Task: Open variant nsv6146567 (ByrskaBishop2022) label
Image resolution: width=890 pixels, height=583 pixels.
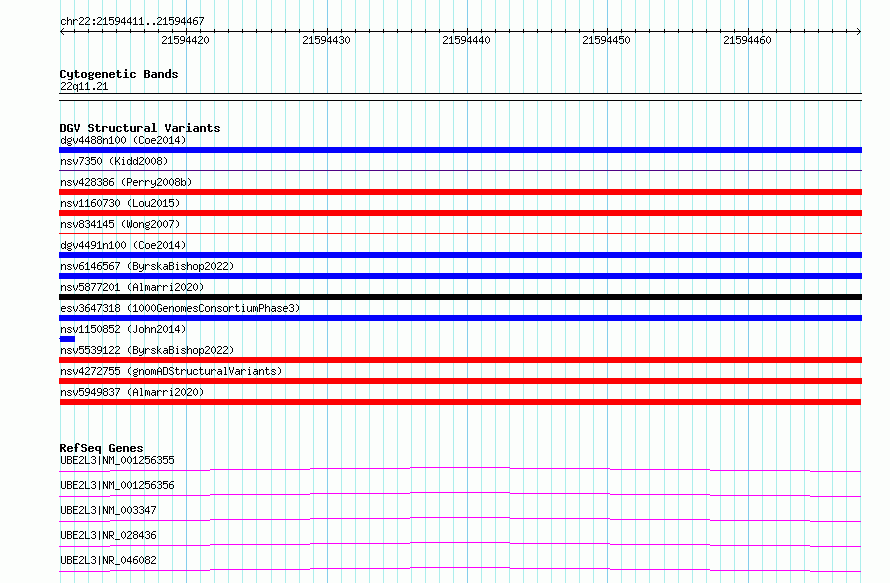Action: (147, 266)
